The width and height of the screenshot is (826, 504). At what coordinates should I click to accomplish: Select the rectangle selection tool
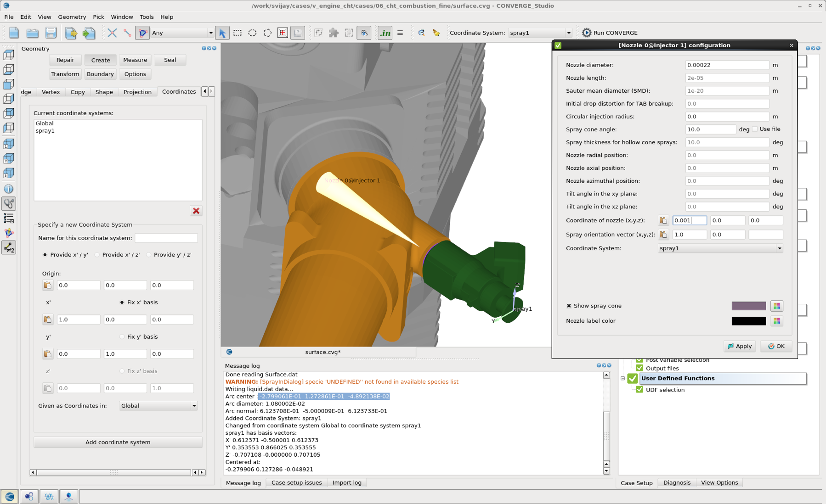click(238, 33)
